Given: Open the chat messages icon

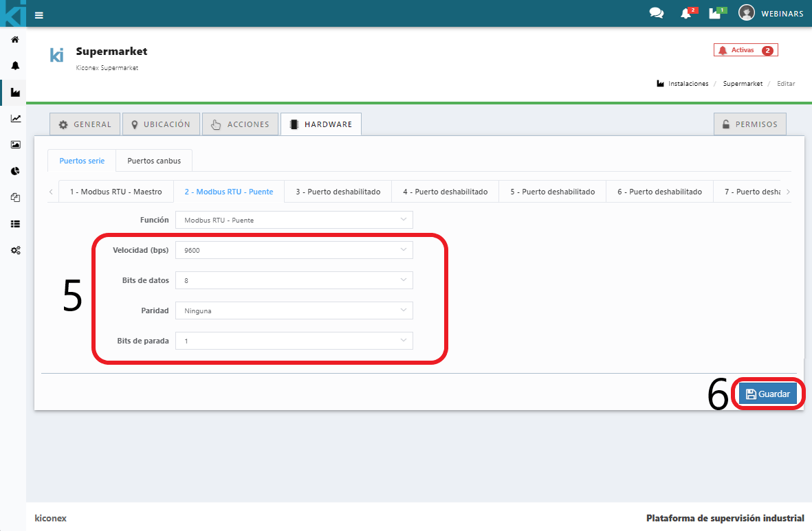Looking at the screenshot, I should [656, 14].
